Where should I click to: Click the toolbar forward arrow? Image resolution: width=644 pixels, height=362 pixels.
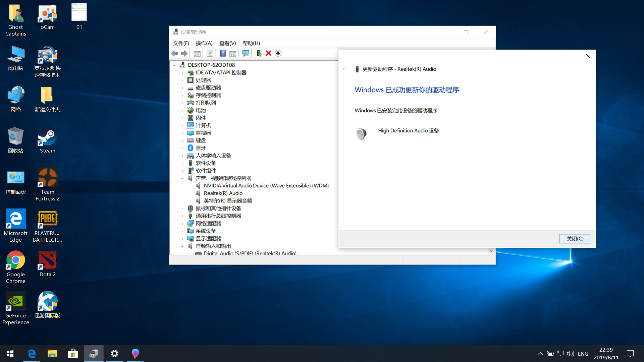coord(184,53)
